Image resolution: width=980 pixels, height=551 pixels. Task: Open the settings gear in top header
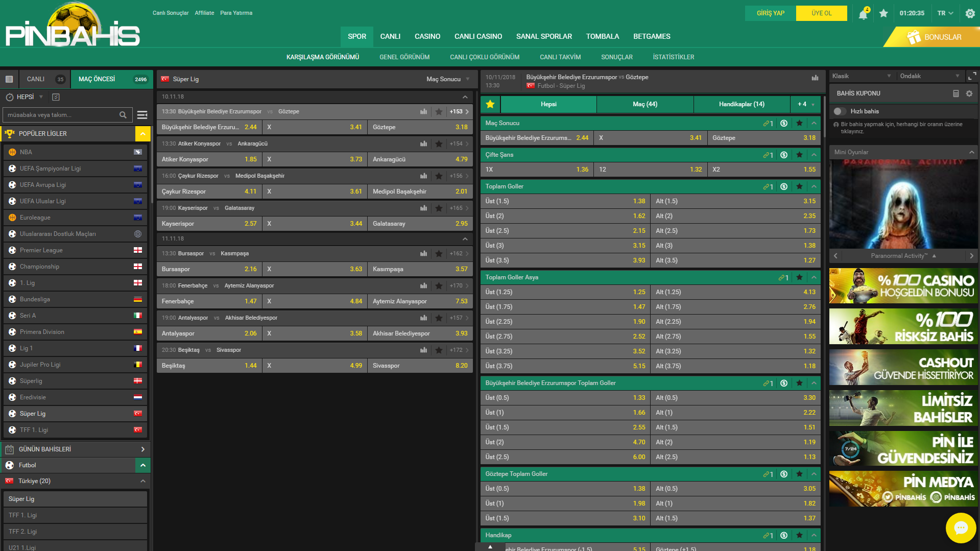coord(970,14)
